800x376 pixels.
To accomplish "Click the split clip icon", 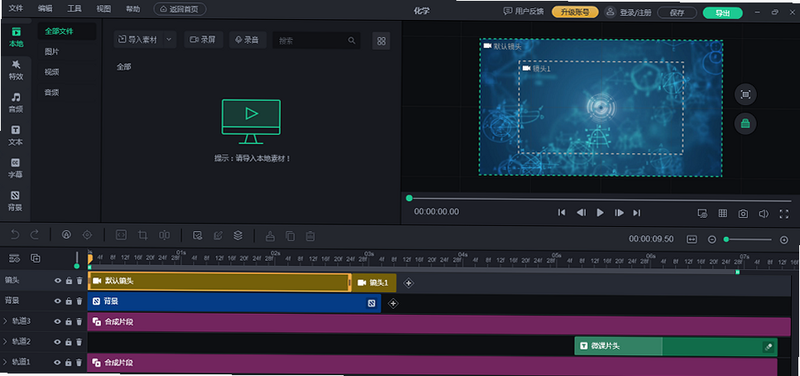I will point(164,235).
